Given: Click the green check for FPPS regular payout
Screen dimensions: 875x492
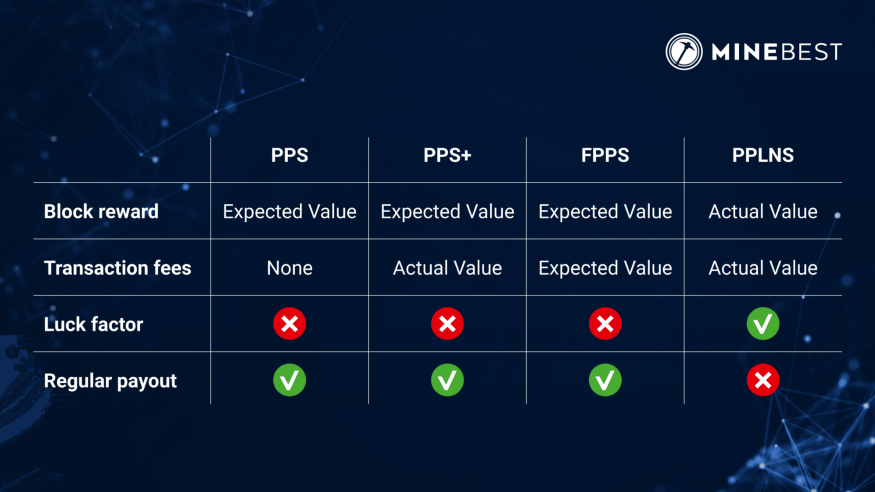Looking at the screenshot, I should click(605, 380).
